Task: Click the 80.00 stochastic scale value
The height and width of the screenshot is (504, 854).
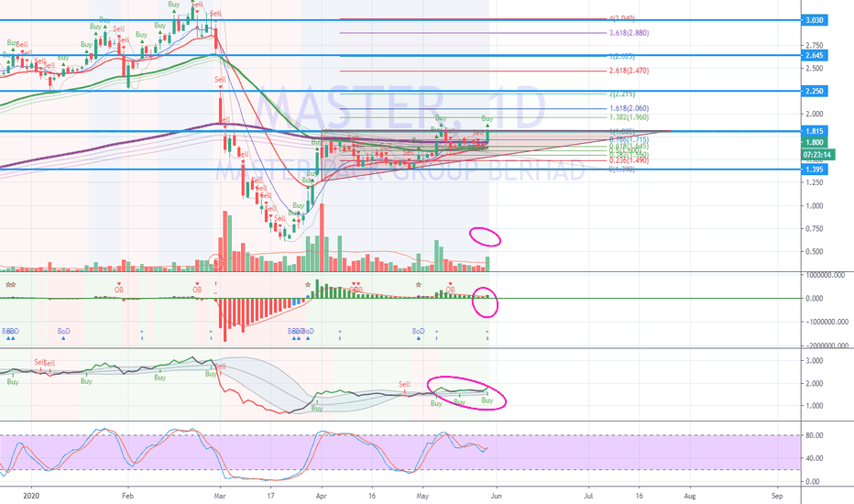Action: (x=815, y=435)
